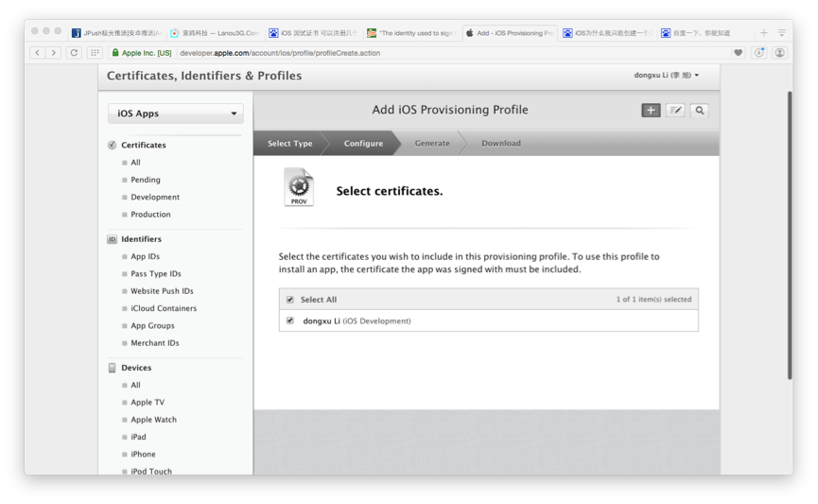Click the Configure step
This screenshot has width=818, height=504.
click(x=363, y=144)
